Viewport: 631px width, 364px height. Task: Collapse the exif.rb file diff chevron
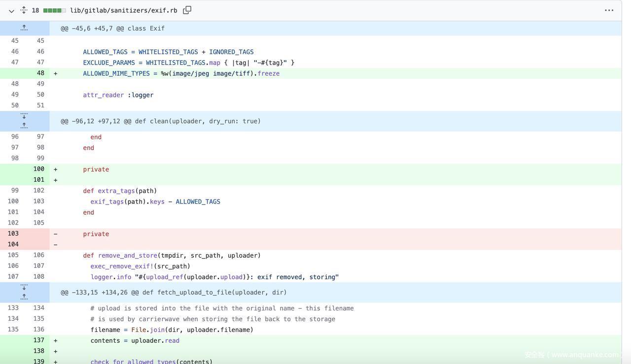(x=11, y=11)
